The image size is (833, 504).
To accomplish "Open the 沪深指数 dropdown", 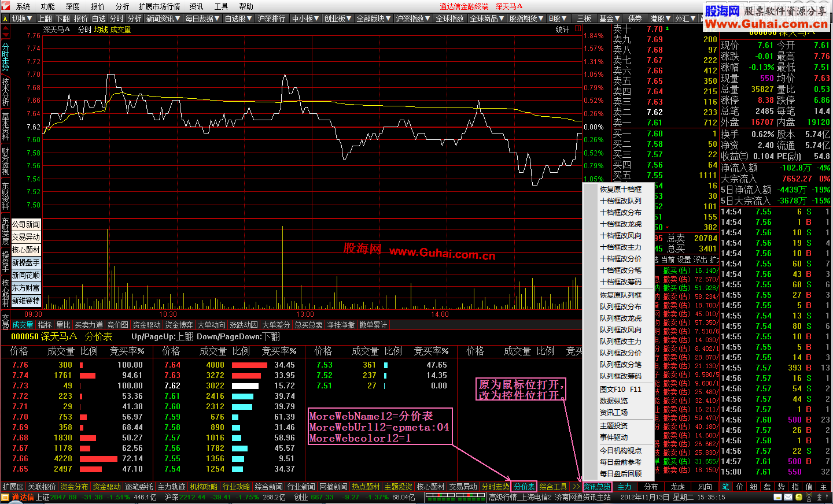I will click(x=413, y=18).
